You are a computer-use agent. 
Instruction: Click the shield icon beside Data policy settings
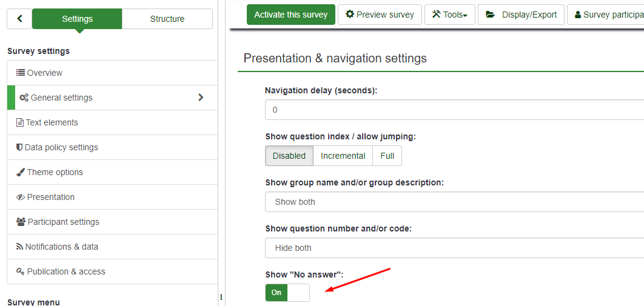click(19, 147)
